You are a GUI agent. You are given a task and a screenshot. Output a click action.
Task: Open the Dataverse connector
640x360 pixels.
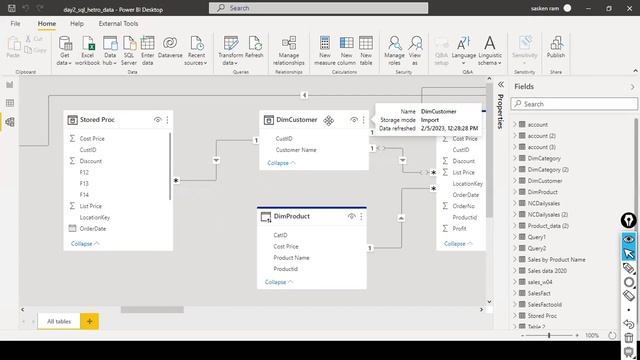point(170,47)
